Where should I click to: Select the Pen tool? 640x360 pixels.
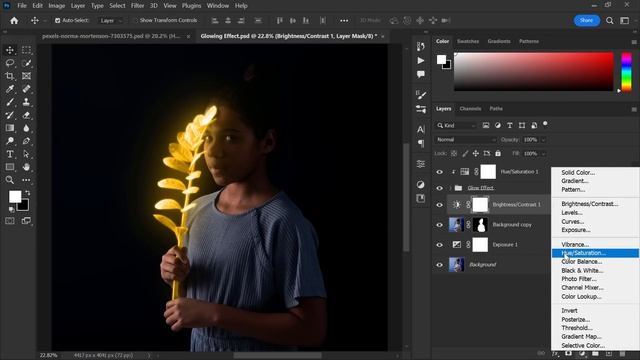pyautogui.click(x=26, y=141)
